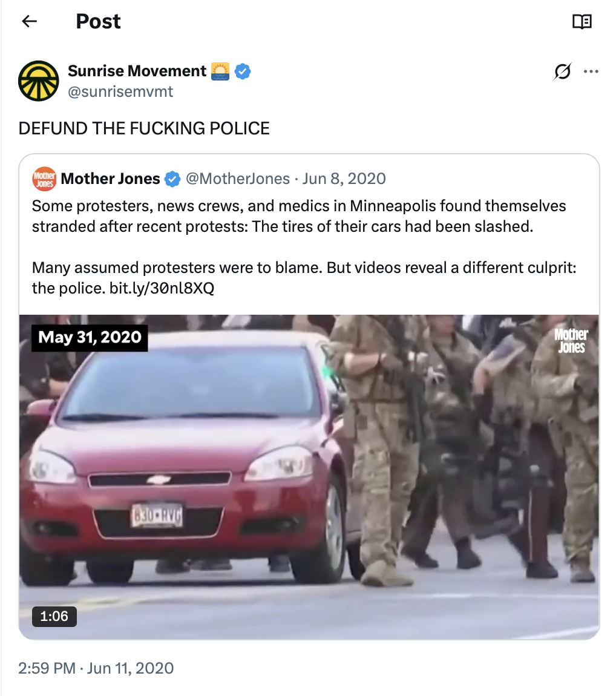Open the @sunrisemvmt handle link
The image size is (616, 696).
tap(120, 91)
